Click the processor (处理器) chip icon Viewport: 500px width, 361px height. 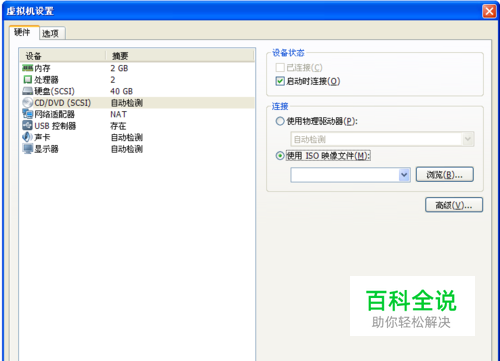click(28, 80)
